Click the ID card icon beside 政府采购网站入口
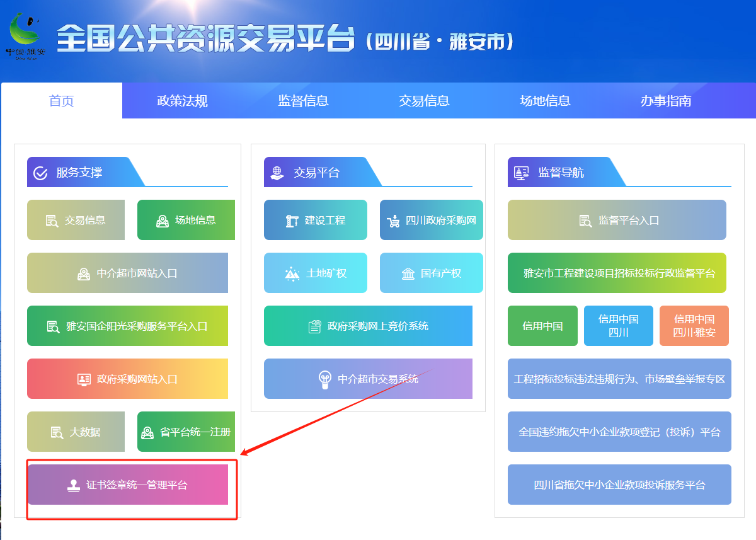This screenshot has height=540, width=756. (x=84, y=379)
